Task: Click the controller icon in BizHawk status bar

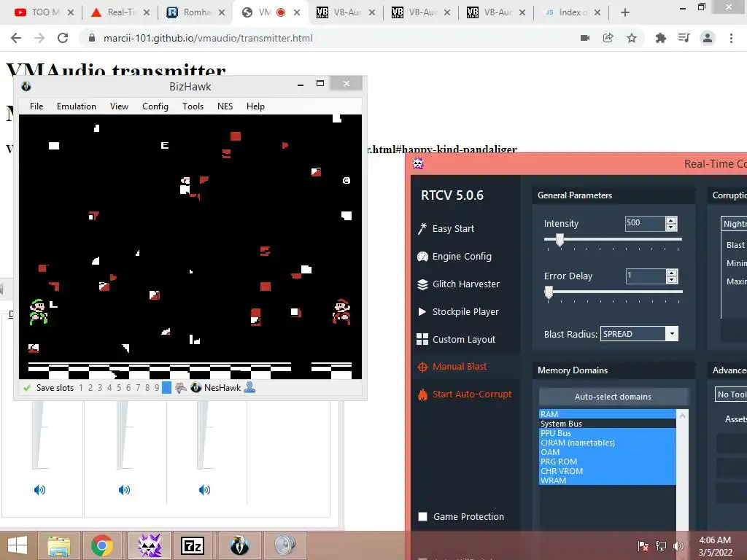Action: click(181, 388)
